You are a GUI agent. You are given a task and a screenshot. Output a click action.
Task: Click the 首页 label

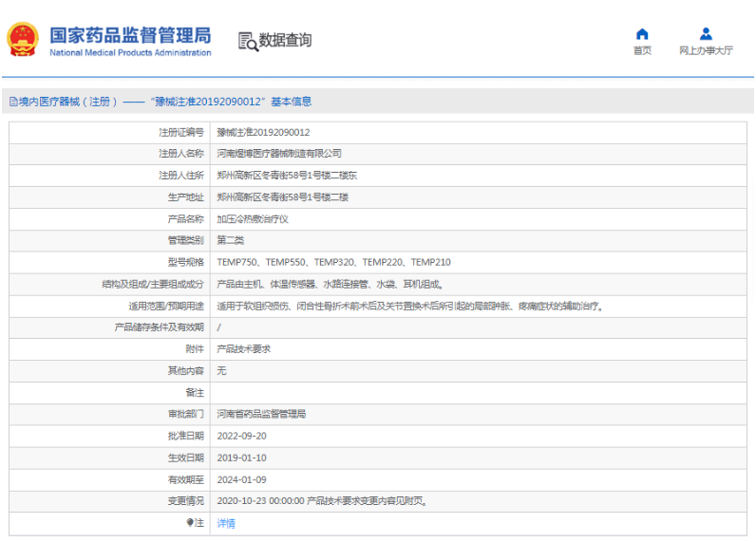tap(642, 50)
